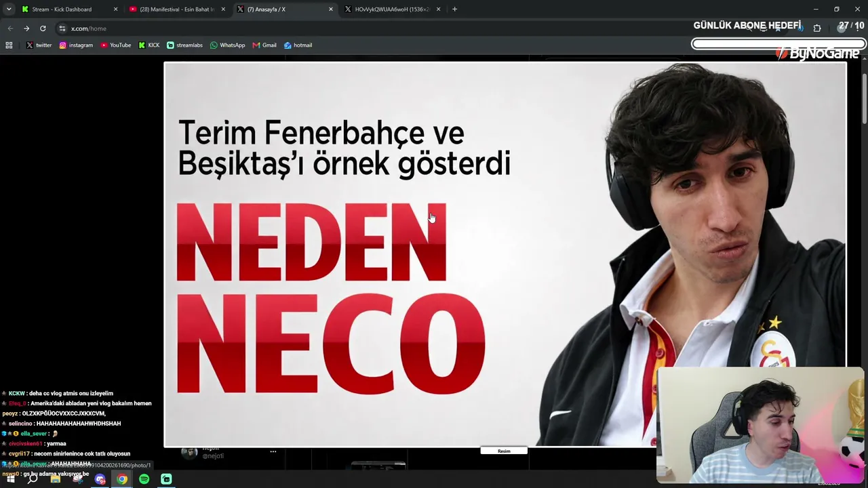The height and width of the screenshot is (488, 868).
Task: Switch to the HOvVykQWUAA6woH image tab
Action: (393, 9)
